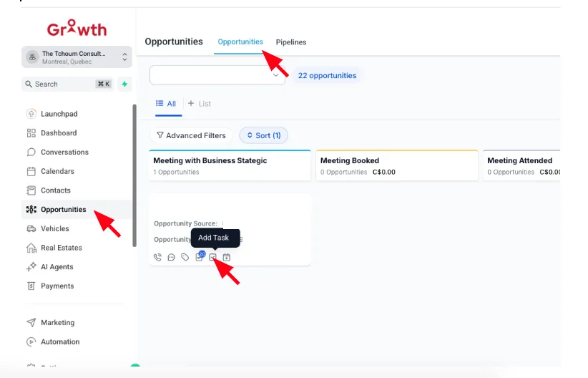Switch to the Pipelines tab
The height and width of the screenshot is (378, 588).
tap(291, 42)
